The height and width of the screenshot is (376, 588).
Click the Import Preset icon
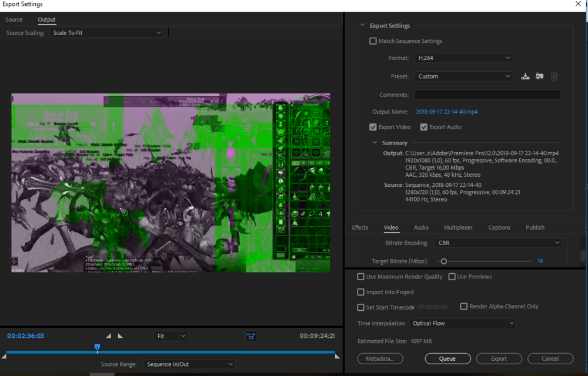539,76
